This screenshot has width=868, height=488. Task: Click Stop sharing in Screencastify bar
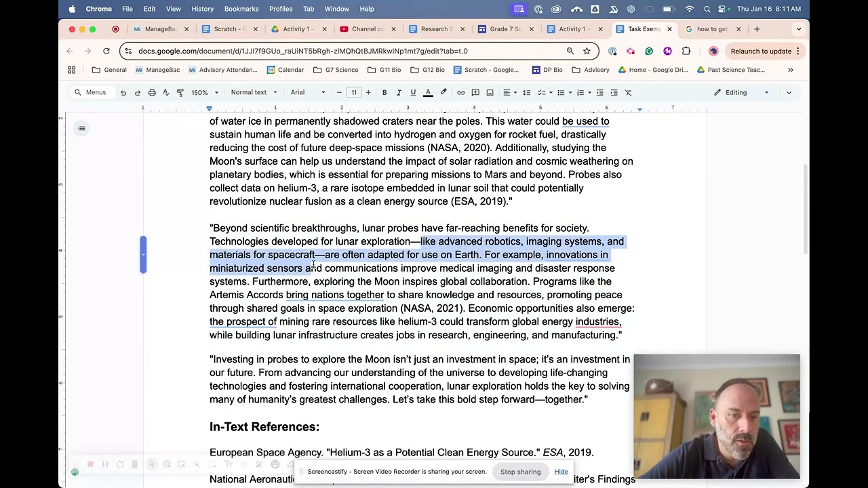(x=521, y=472)
